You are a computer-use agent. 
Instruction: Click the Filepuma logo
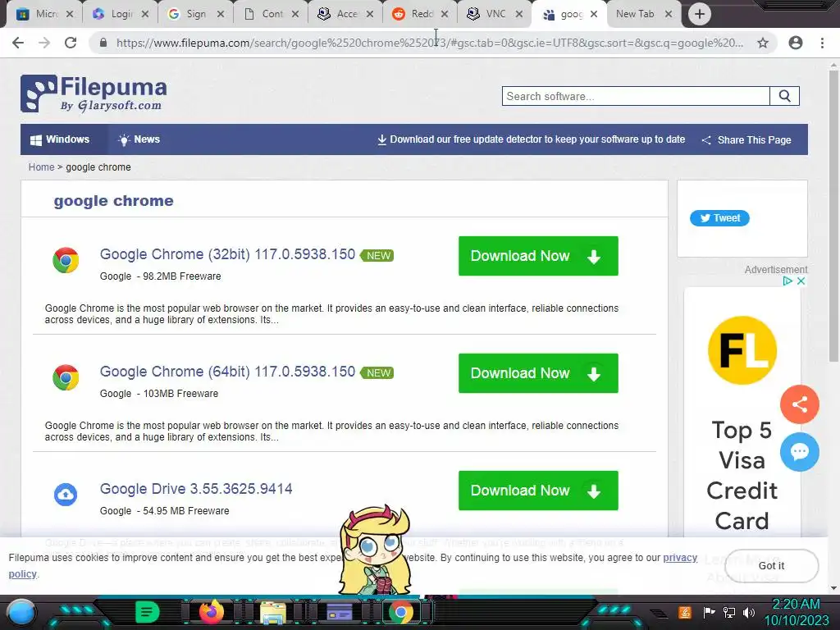(94, 94)
